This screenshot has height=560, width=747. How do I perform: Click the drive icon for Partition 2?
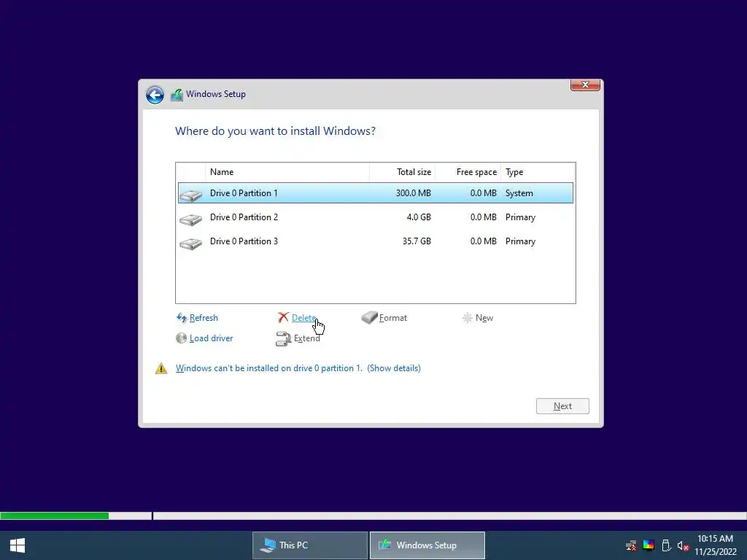pyautogui.click(x=191, y=219)
